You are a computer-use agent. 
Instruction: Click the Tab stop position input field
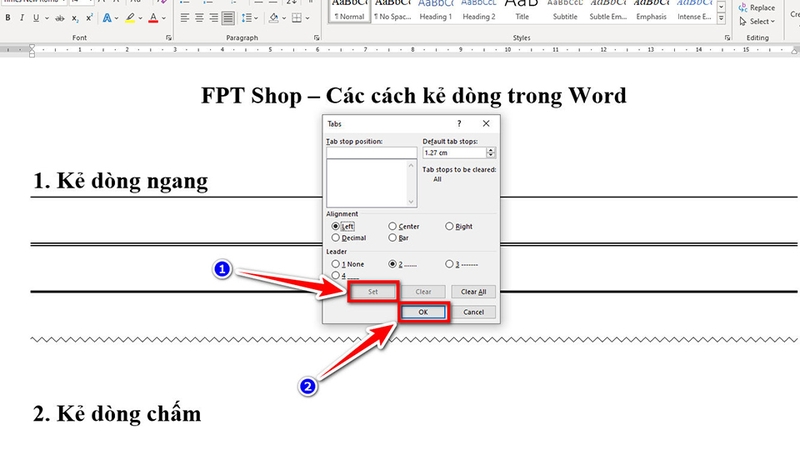pyautogui.click(x=371, y=152)
